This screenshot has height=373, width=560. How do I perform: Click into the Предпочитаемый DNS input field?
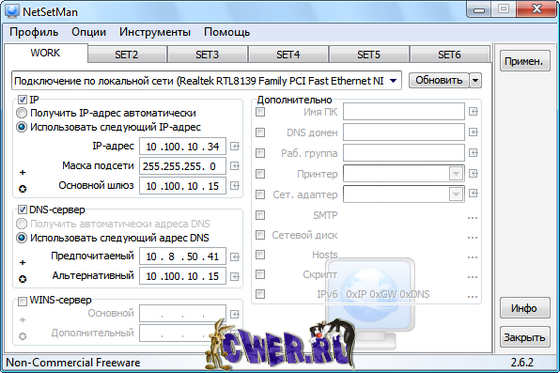click(182, 257)
